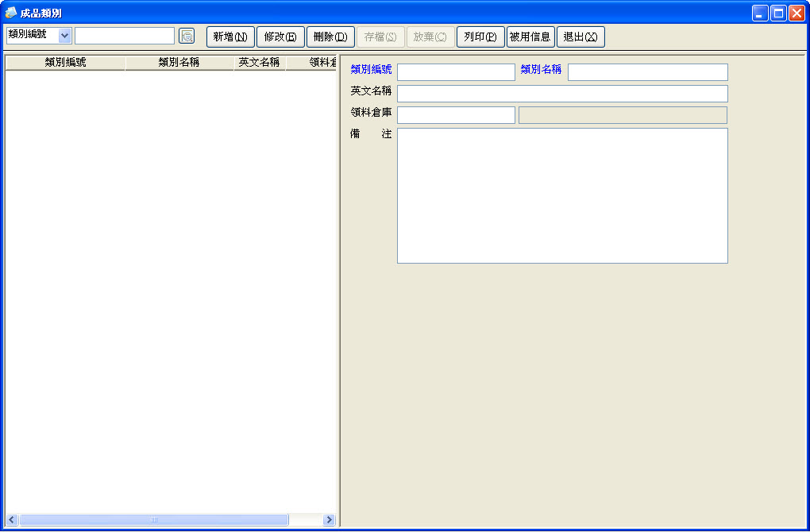
Task: Sort by the 類別編號 column header
Action: 66,63
